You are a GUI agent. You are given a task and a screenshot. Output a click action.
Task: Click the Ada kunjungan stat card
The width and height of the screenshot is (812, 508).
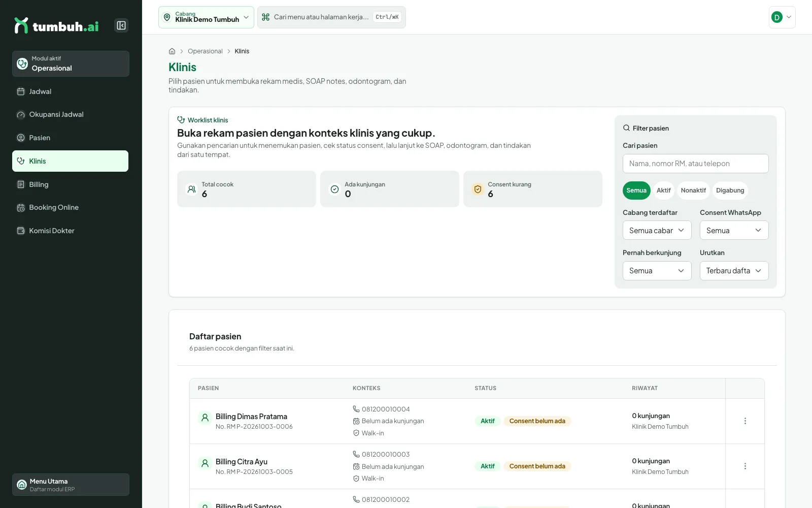(x=390, y=189)
